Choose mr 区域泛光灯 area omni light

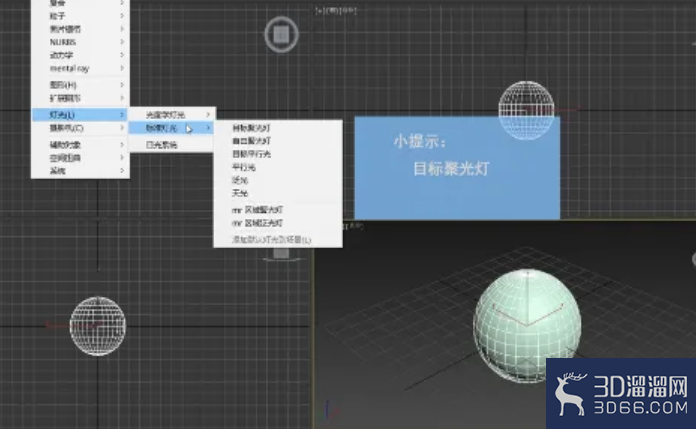pos(278,223)
